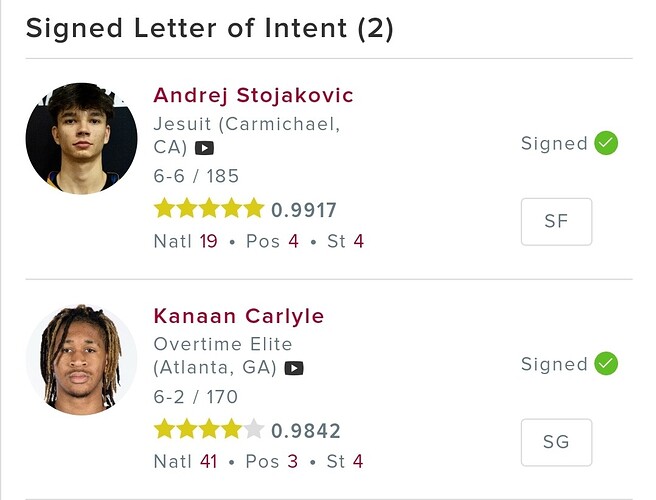Click green Signed checkmark for Carlyle
656x500 pixels.
pos(606,364)
